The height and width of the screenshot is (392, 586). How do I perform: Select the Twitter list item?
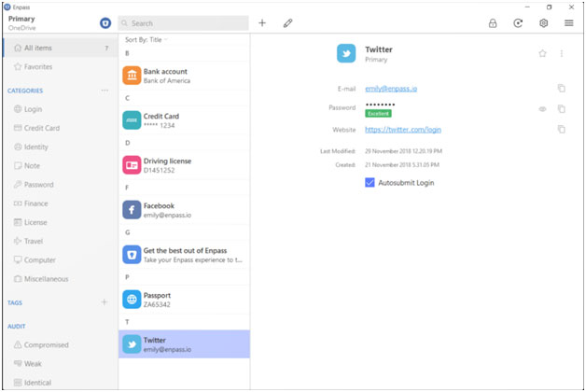click(x=184, y=344)
